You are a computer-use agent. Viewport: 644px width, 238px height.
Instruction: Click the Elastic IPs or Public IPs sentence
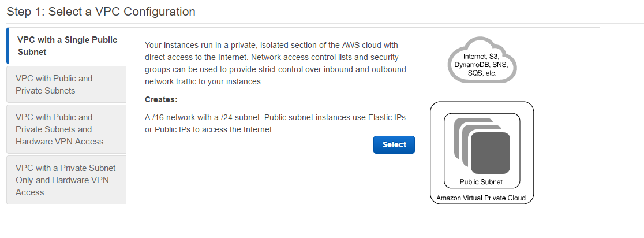275,124
